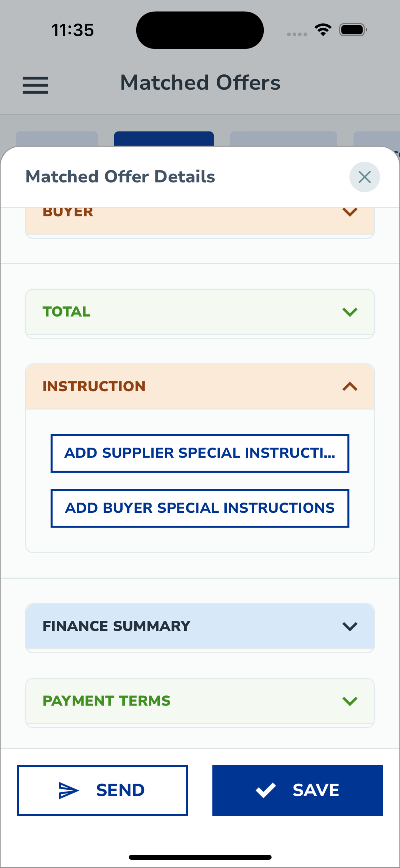Tap the Payment Terms header label
Screen dimensions: 400x868
pos(107,701)
